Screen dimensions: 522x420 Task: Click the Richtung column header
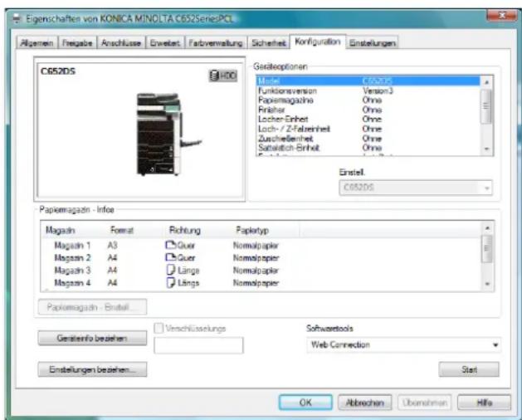pyautogui.click(x=198, y=230)
